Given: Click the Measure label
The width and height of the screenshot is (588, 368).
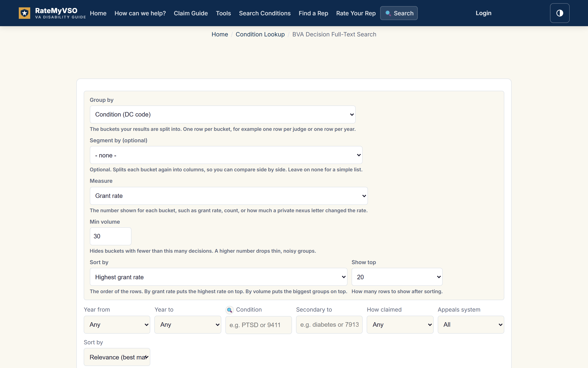Looking at the screenshot, I should 101,181.
